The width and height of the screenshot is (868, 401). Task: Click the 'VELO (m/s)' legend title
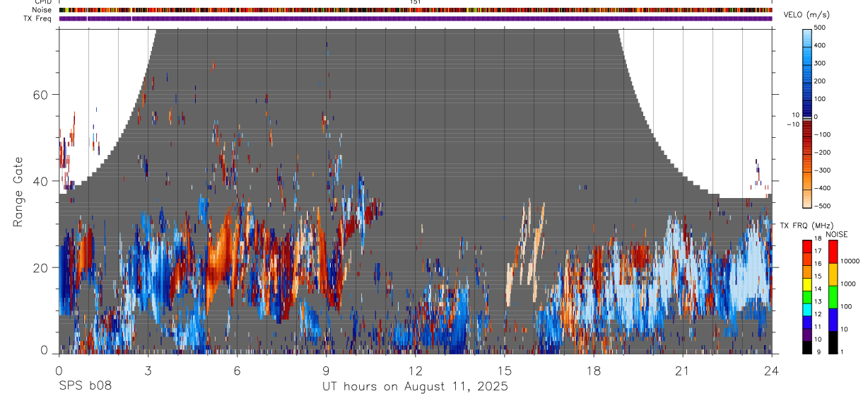point(807,15)
